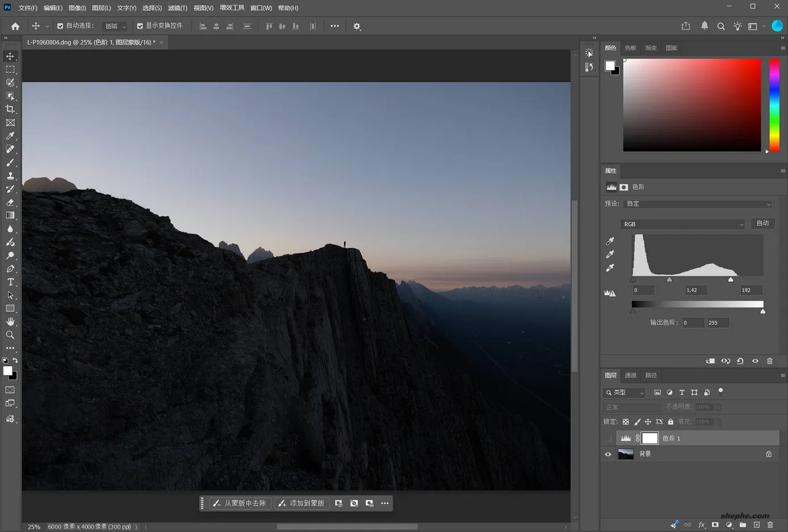Click the black point eyedropper in Levels

610,241
